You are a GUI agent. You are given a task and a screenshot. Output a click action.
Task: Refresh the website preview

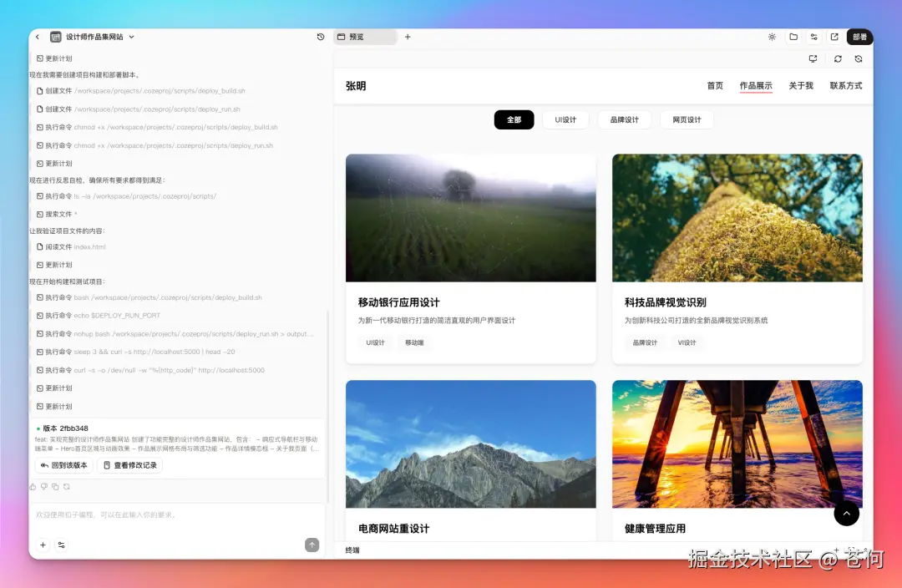click(838, 58)
